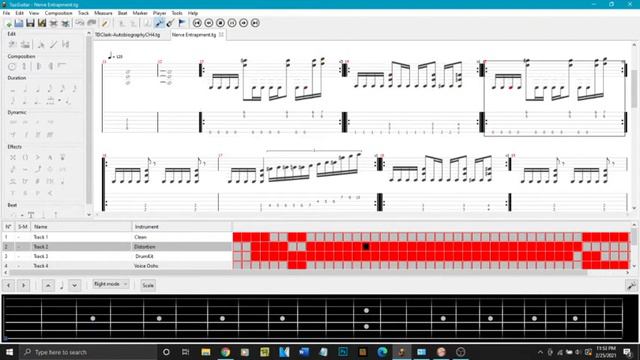Open the Marker menu
Screen dimensions: 640x360
point(140,13)
